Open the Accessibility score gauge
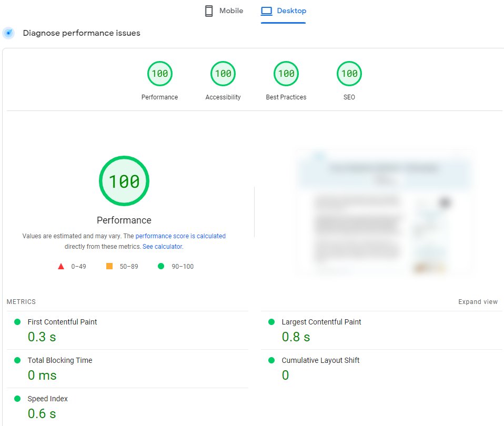This screenshot has width=504, height=426. 223,74
